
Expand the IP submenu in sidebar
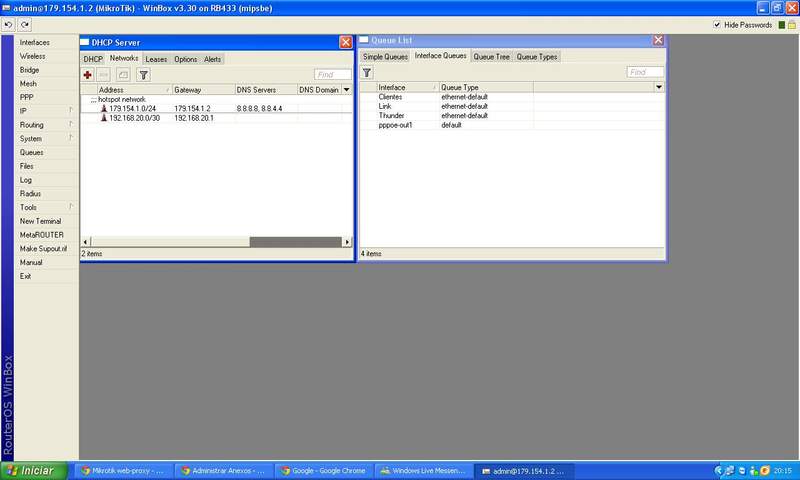click(x=71, y=111)
